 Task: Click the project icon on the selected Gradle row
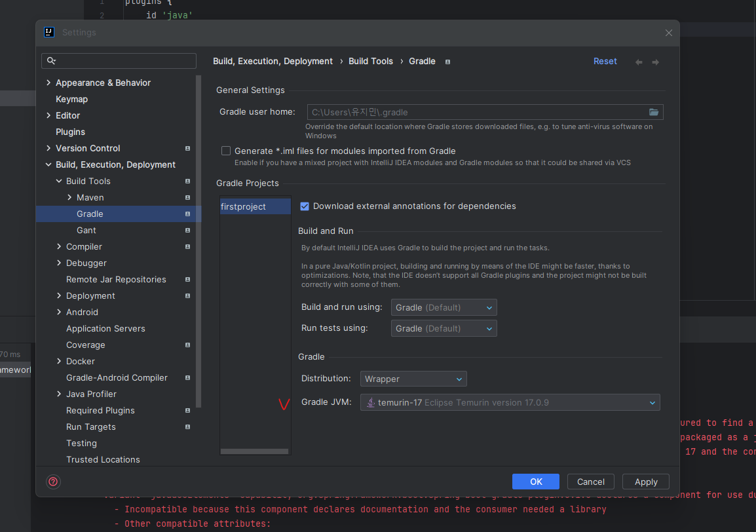[187, 214]
